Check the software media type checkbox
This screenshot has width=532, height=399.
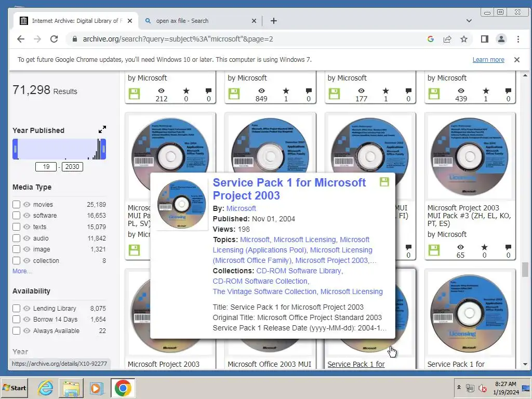16,216
